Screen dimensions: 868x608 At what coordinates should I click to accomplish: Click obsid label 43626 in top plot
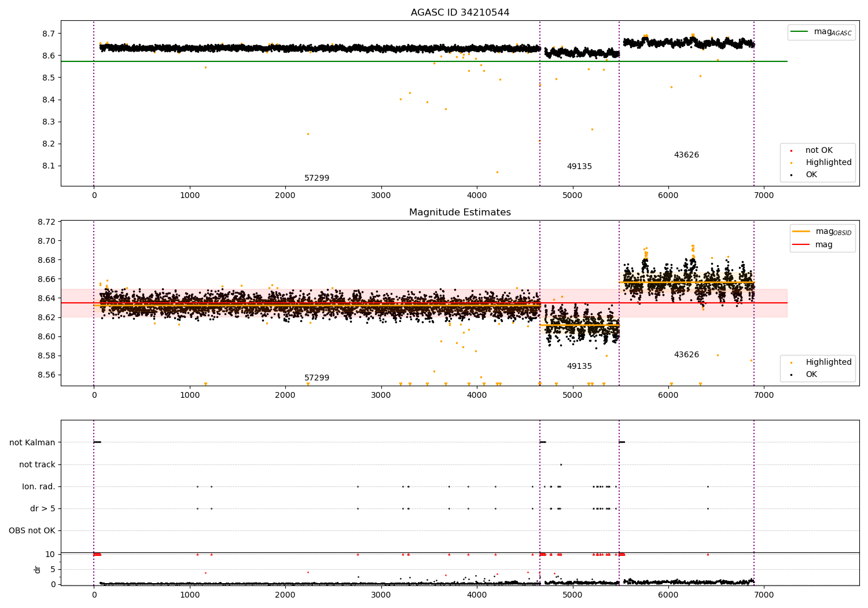click(x=686, y=155)
